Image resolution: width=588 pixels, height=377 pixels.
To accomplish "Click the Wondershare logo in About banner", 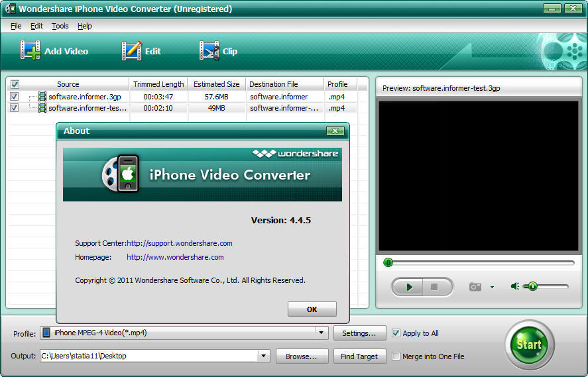I will (295, 153).
